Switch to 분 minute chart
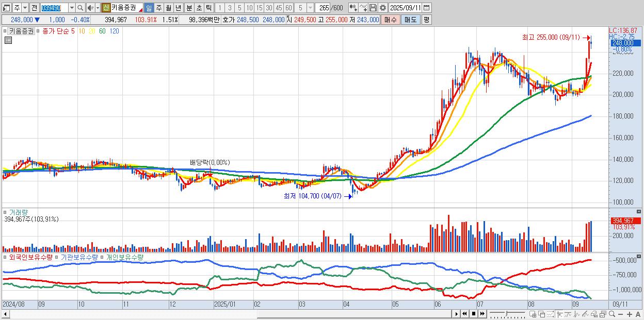The height and width of the screenshot is (320, 644). point(189,8)
